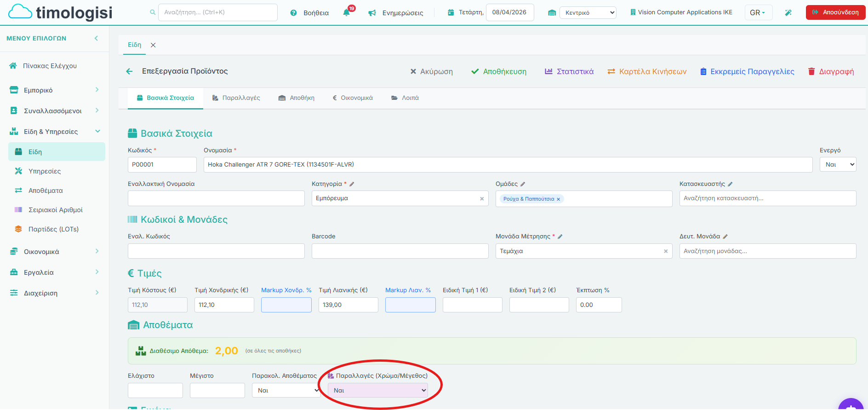Open the Παρακολ. Αποθέματος dropdown
Viewport: 868px width, 410px height.
pos(286,390)
